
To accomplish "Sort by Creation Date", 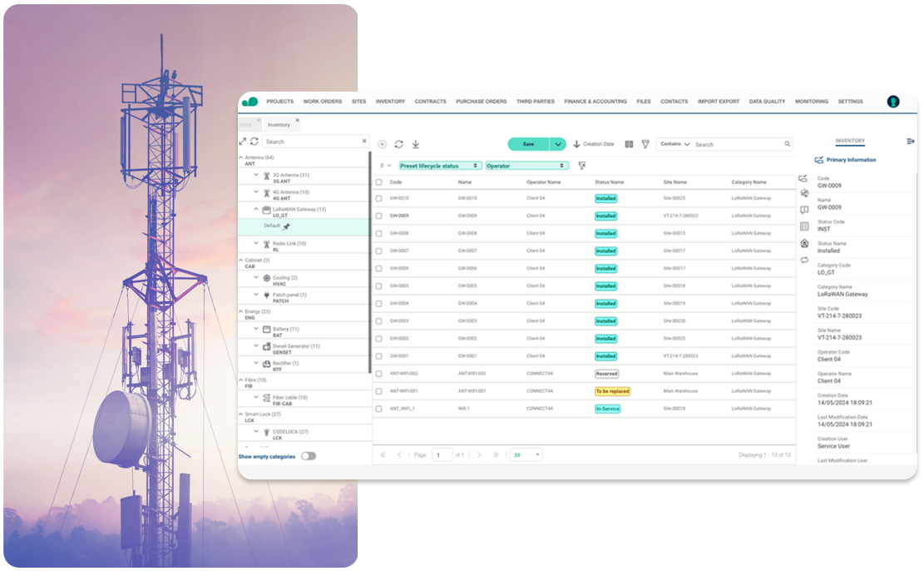I will tap(594, 144).
